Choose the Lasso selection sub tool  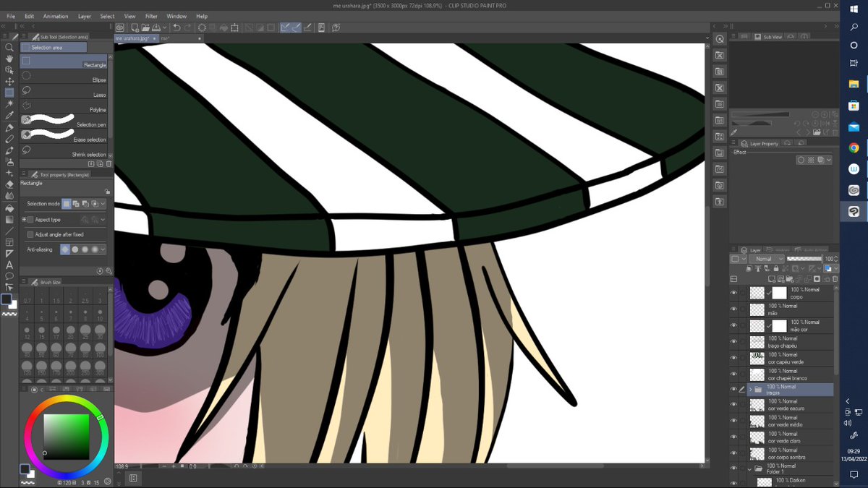pos(65,91)
